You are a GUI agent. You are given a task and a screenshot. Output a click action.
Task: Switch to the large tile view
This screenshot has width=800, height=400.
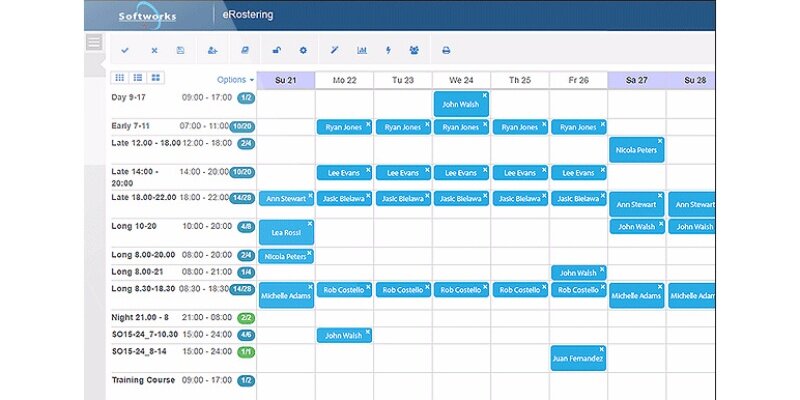(x=156, y=78)
